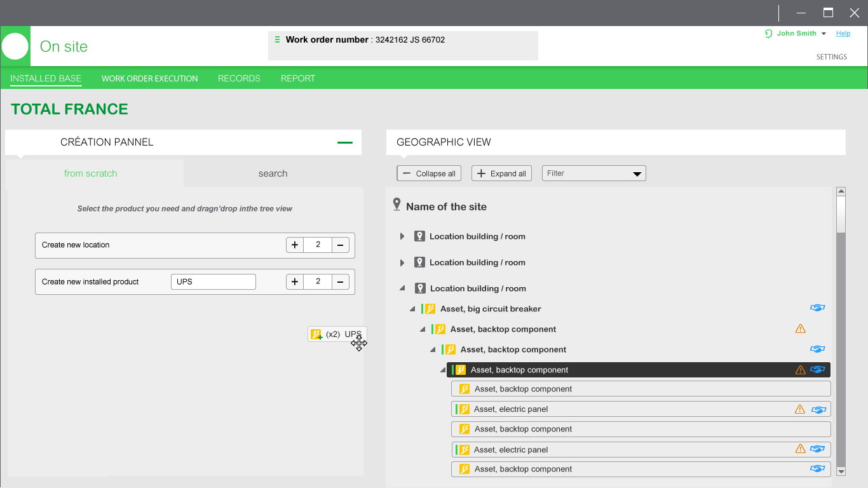Click the Create new location quantity field

tap(318, 245)
